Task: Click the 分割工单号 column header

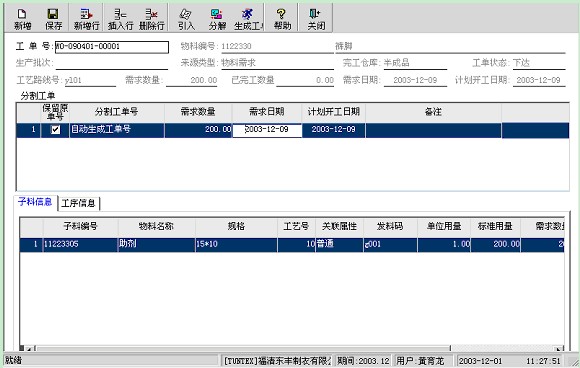Action: (x=117, y=112)
